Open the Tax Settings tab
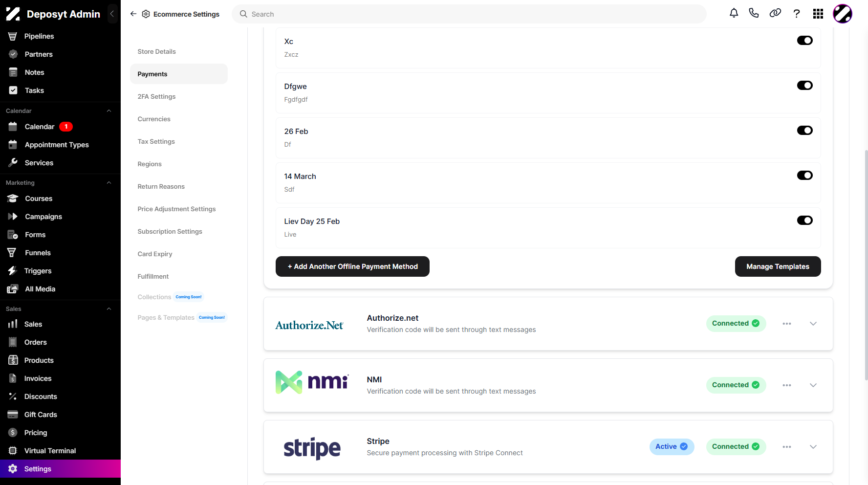 click(x=179, y=141)
